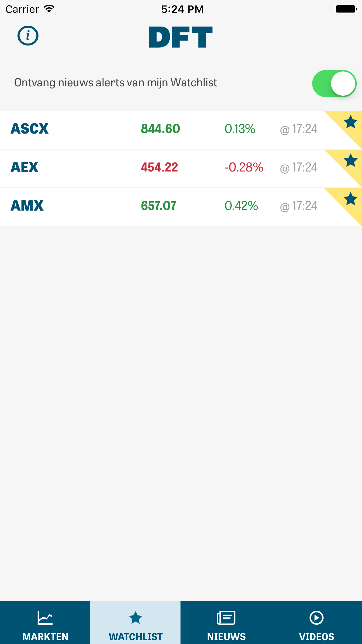362x644 pixels.
Task: Disable news alerts for Watchlist toggle
Action: [x=334, y=83]
